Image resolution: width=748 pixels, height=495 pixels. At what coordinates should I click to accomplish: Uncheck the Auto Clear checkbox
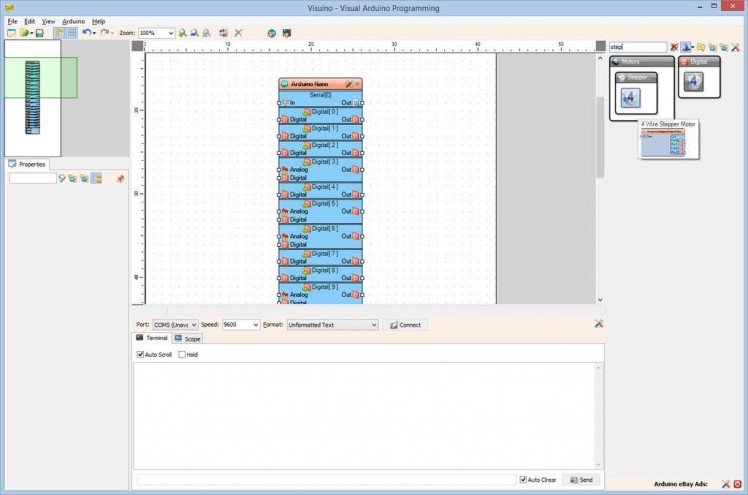click(x=523, y=480)
